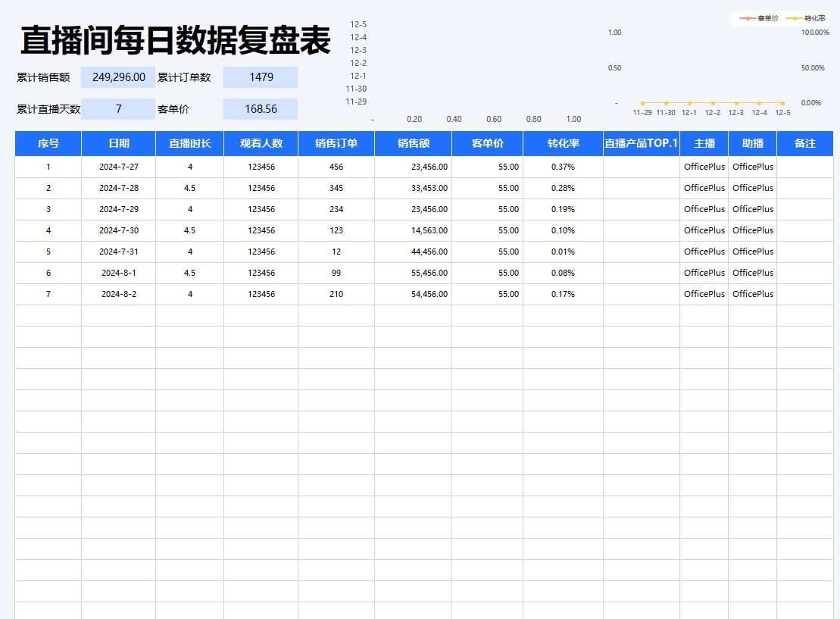Click the 11-29 axis label on bar chart
Viewport: 840px width, 619px height.
click(356, 102)
